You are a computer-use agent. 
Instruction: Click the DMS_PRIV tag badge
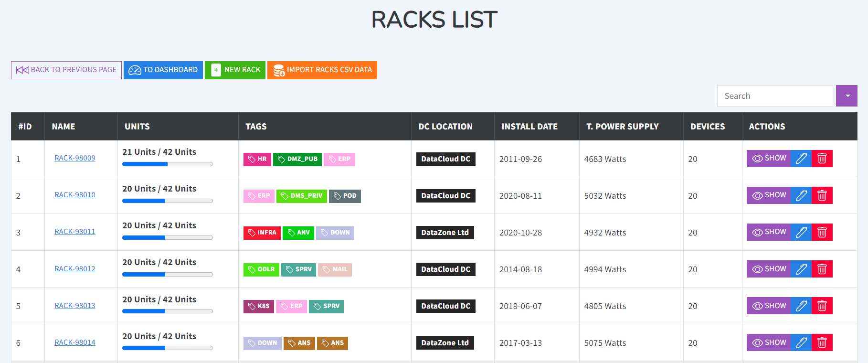point(302,196)
